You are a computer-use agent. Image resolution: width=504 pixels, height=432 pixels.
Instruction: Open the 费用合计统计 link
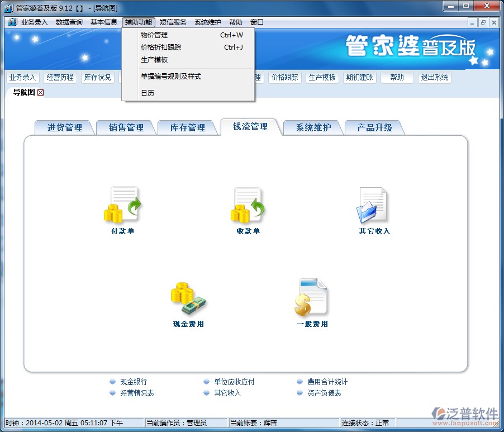pyautogui.click(x=327, y=382)
